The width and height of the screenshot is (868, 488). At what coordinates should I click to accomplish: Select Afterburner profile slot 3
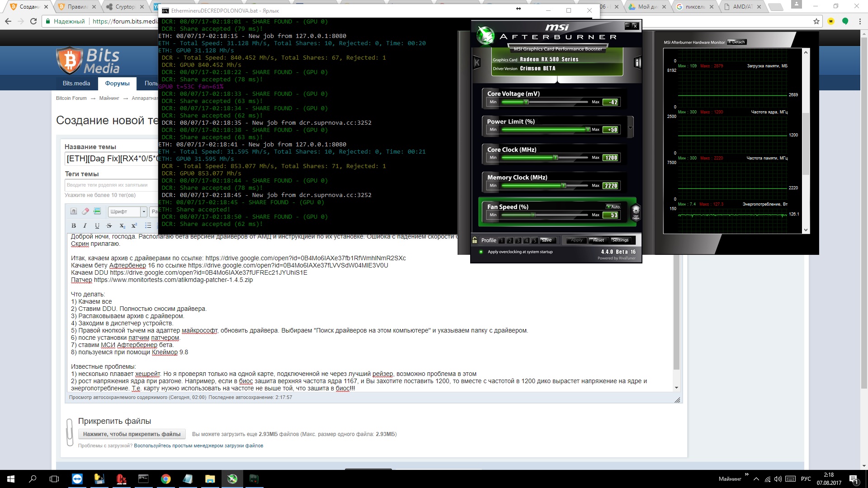pos(518,240)
